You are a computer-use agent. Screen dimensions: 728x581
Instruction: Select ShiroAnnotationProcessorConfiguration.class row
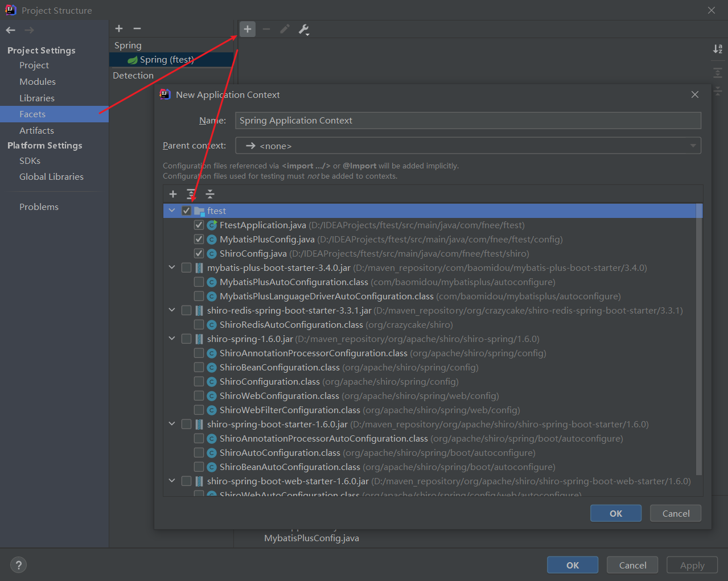point(429,353)
